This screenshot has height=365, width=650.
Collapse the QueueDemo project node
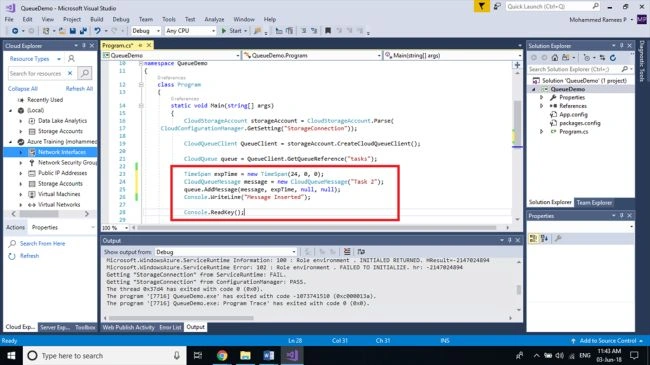coord(534,89)
